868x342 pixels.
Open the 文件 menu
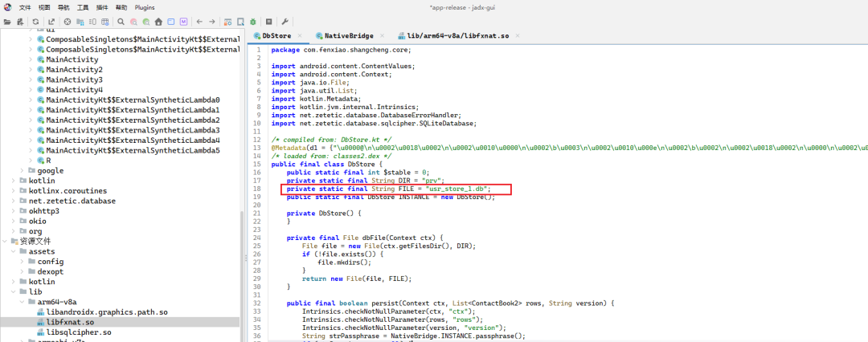tap(25, 7)
